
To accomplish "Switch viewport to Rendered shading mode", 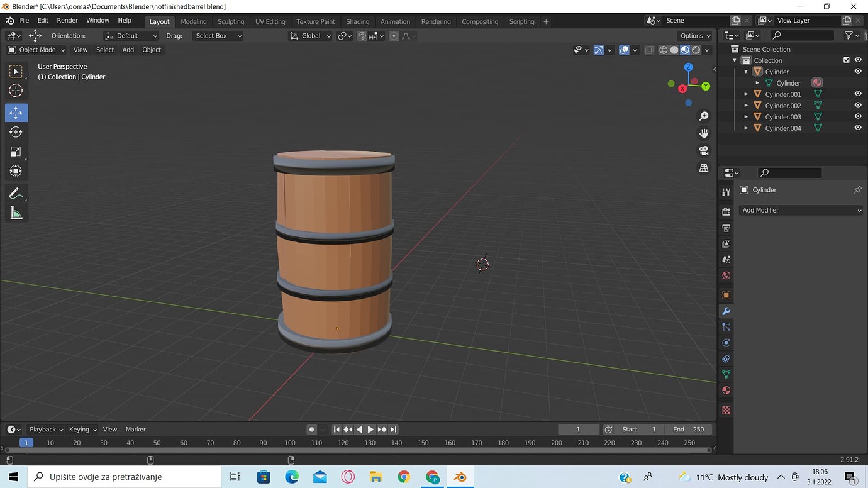I will coord(695,50).
